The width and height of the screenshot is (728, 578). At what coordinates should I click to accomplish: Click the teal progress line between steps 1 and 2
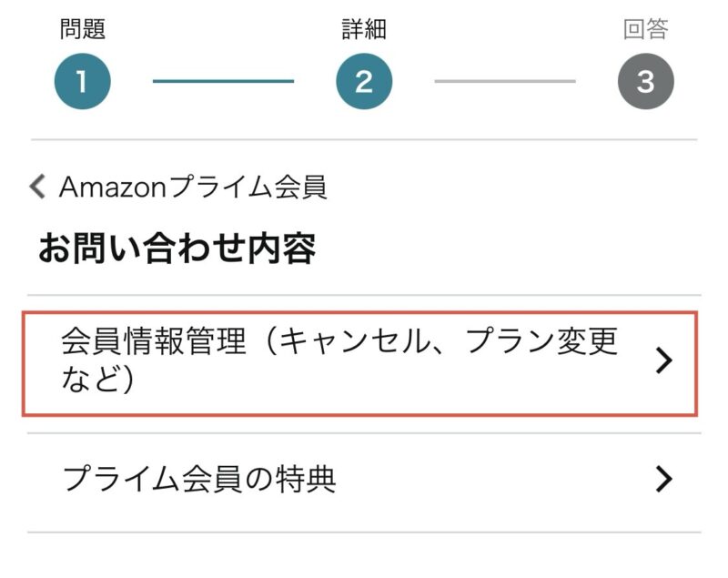[x=223, y=81]
